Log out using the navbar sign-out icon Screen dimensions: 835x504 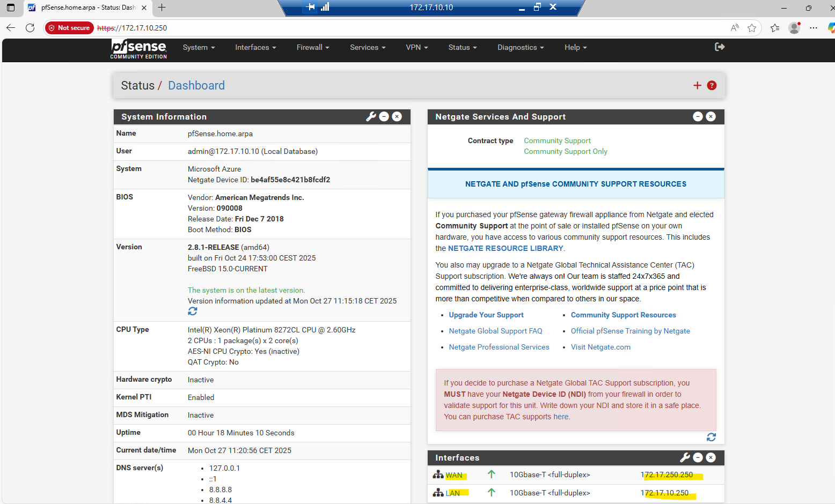[x=720, y=47]
